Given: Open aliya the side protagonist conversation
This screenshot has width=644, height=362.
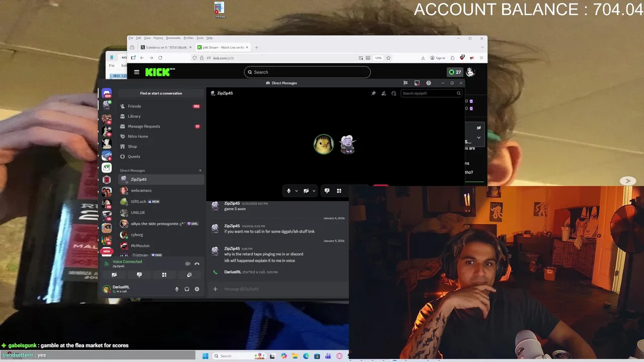Looking at the screenshot, I should [x=161, y=224].
